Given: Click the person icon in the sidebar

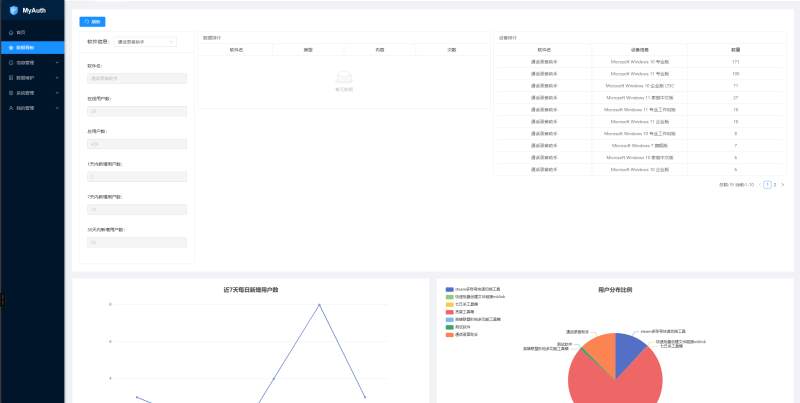Looking at the screenshot, I should [x=11, y=108].
